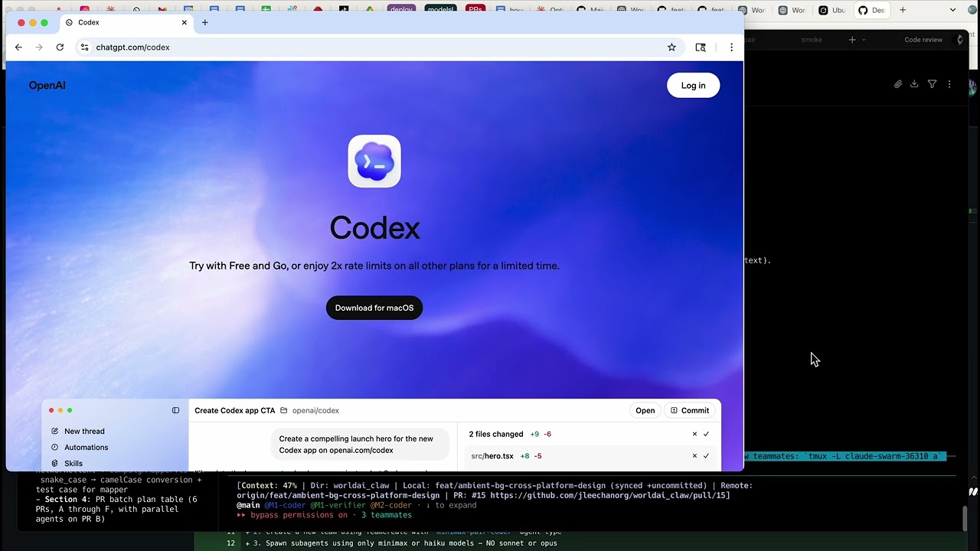Bookmark this page with the star icon
The width and height of the screenshot is (980, 551).
671,47
